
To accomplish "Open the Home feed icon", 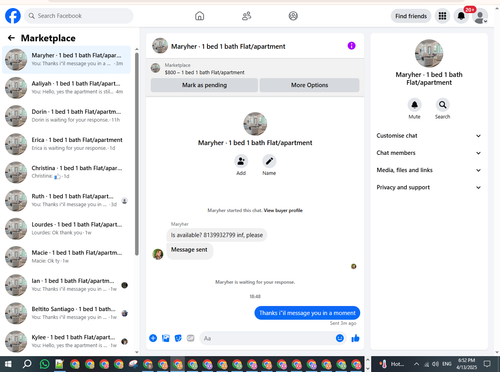I will [x=200, y=16].
